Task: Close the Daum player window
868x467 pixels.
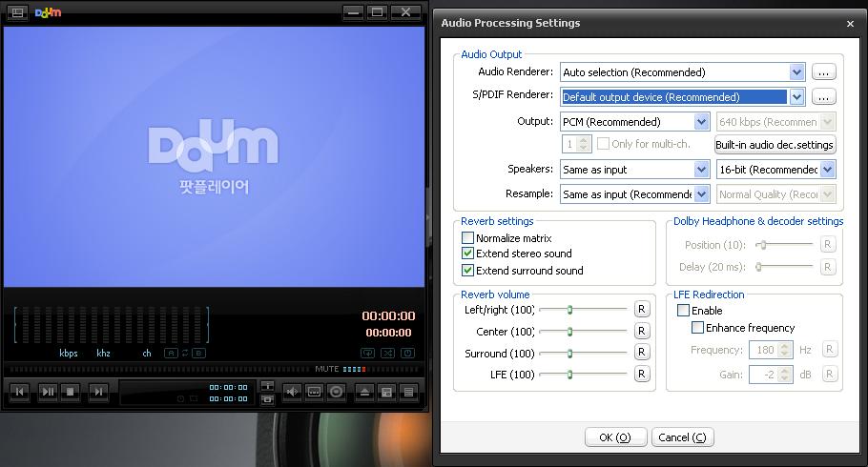Action: point(405,12)
